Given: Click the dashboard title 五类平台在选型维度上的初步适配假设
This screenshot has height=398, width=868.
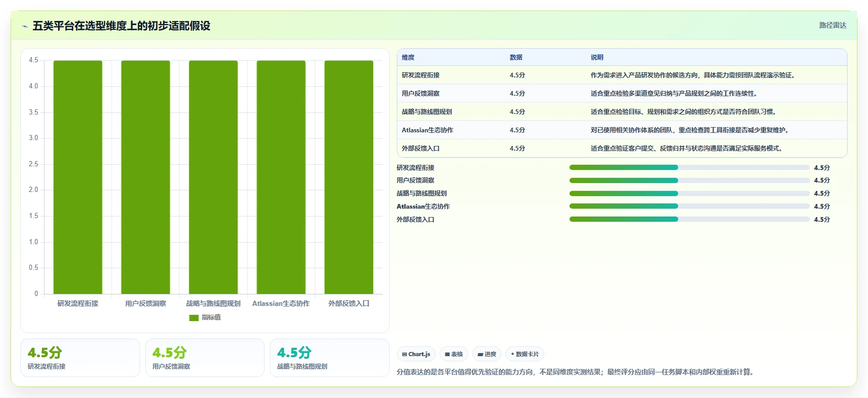Looking at the screenshot, I should point(121,26).
